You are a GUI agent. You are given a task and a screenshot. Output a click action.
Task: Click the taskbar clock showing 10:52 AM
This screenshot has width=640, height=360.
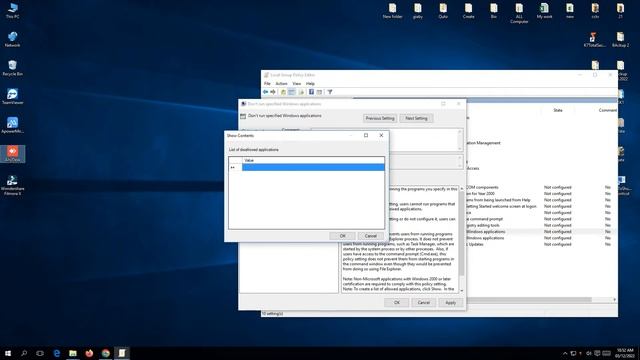(625, 353)
